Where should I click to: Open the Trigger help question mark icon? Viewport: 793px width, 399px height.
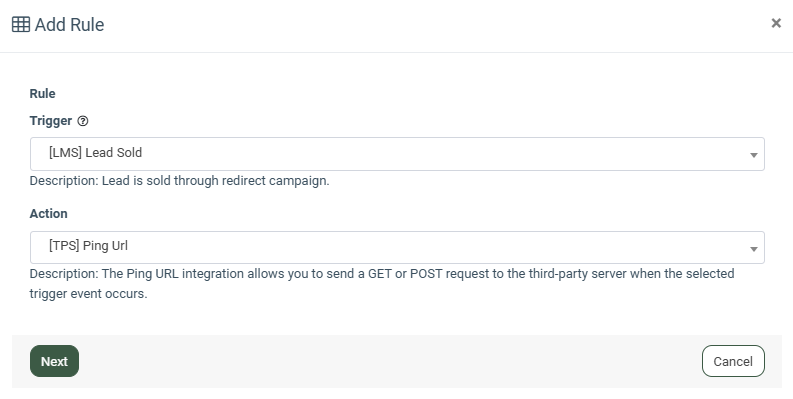click(x=83, y=121)
